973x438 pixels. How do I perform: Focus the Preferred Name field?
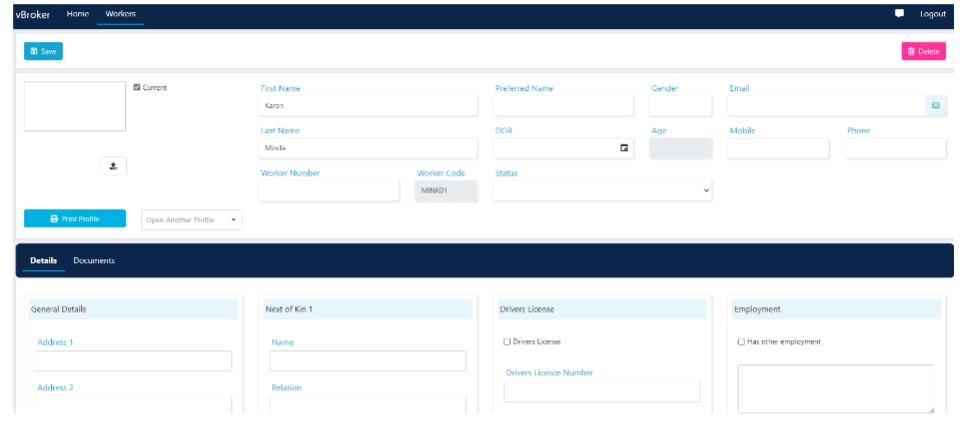pyautogui.click(x=563, y=106)
